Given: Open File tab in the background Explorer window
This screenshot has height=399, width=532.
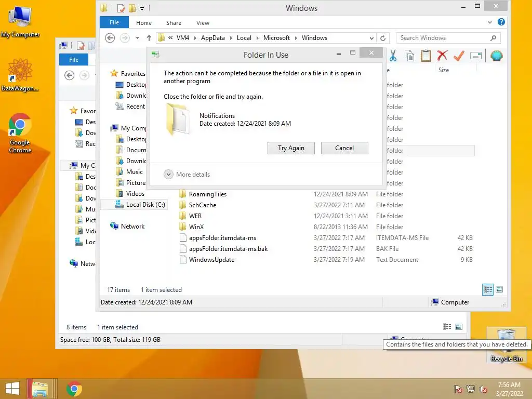Looking at the screenshot, I should point(74,60).
